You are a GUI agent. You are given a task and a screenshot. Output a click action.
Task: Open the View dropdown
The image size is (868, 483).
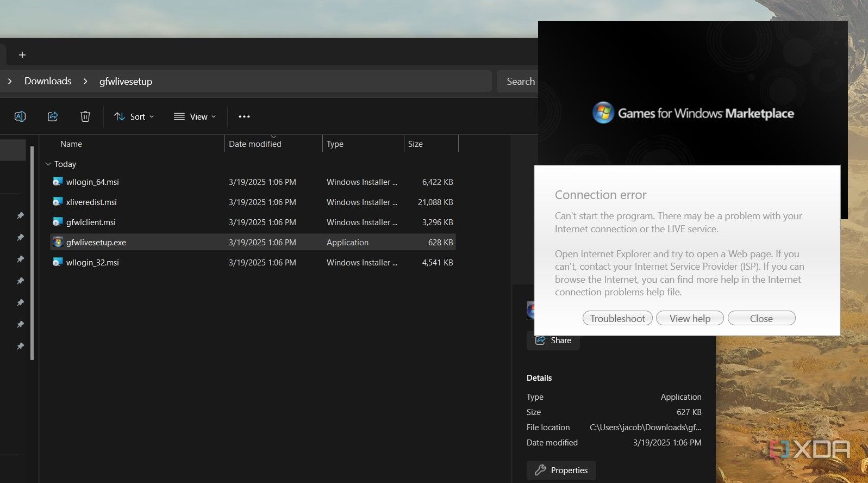pos(195,116)
